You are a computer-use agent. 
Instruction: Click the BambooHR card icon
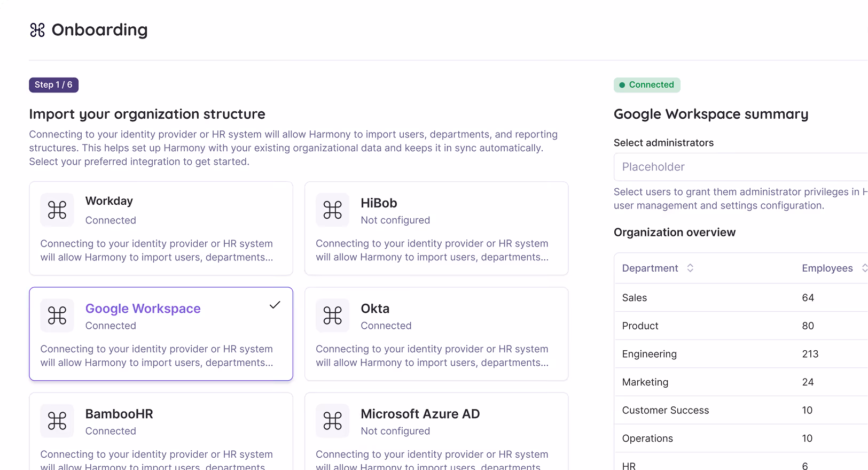pos(57,421)
